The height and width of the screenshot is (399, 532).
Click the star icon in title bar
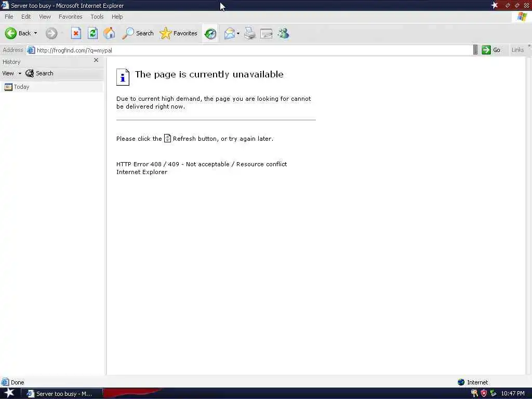point(495,5)
